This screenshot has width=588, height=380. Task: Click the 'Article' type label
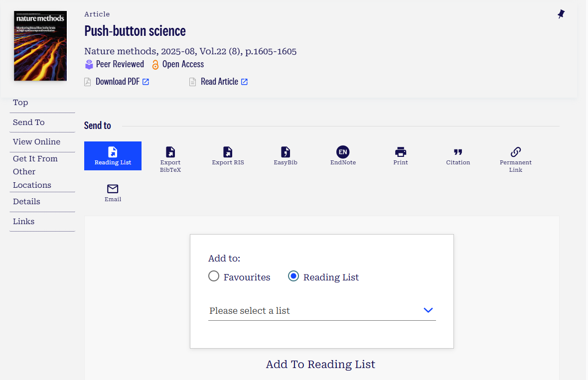coord(97,14)
